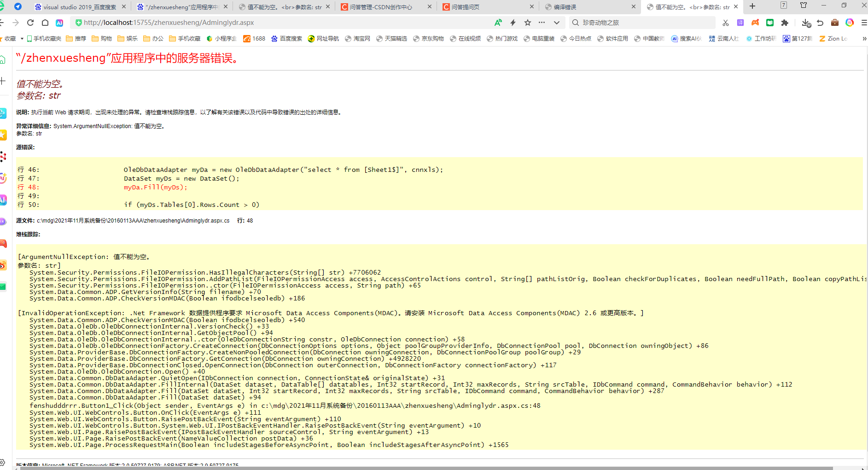Open the 京东购物 bookmark
The height and width of the screenshot is (470, 868).
click(428, 39)
